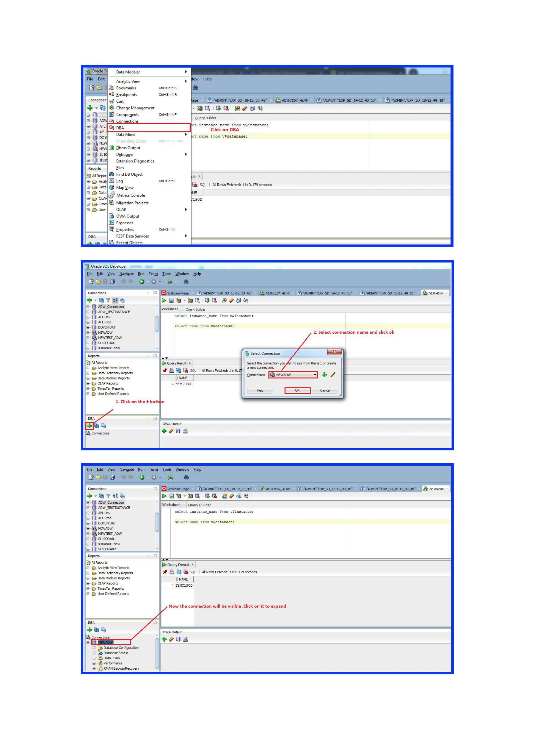Select Bookmarks in the open menu

pyautogui.click(x=149, y=88)
